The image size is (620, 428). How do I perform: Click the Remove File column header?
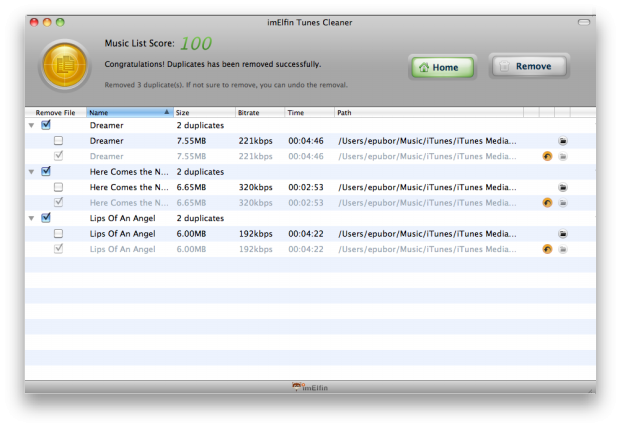[55, 112]
